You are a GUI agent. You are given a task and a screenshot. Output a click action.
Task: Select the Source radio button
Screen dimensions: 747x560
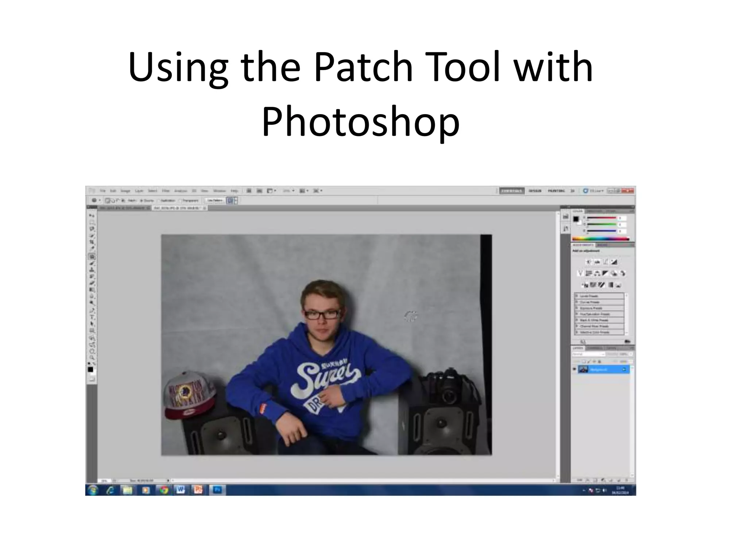pos(142,201)
